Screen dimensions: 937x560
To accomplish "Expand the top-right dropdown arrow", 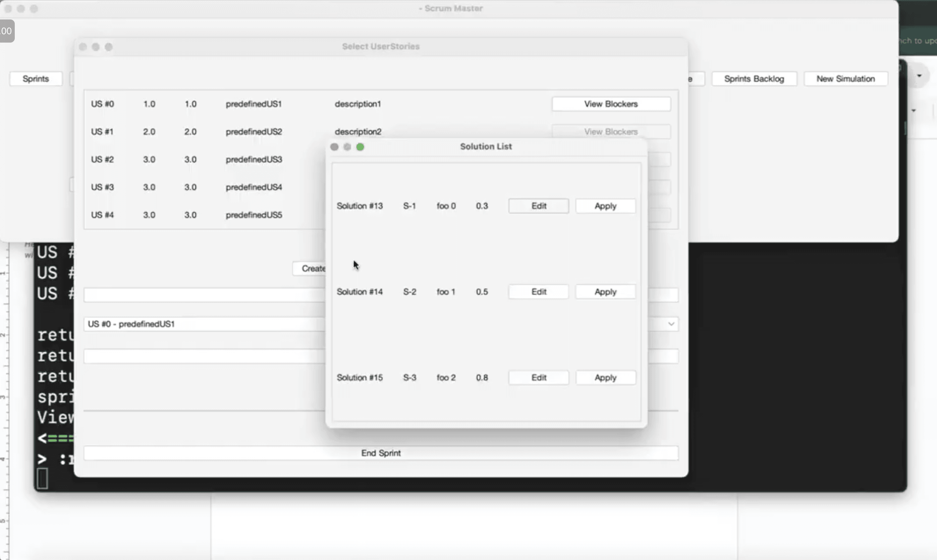I will (920, 75).
